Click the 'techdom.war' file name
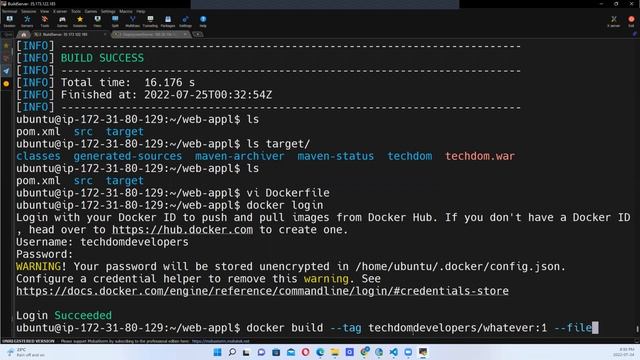 click(480, 156)
